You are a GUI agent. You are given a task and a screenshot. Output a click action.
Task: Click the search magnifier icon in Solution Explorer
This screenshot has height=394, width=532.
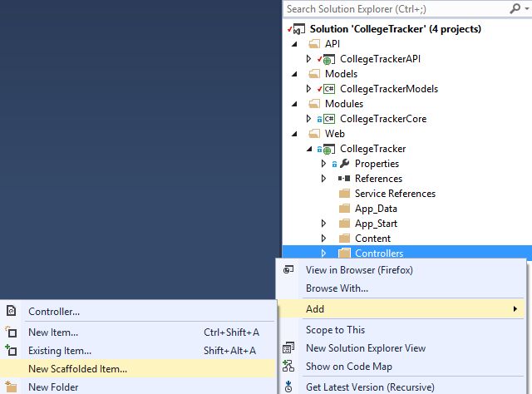coord(515,8)
